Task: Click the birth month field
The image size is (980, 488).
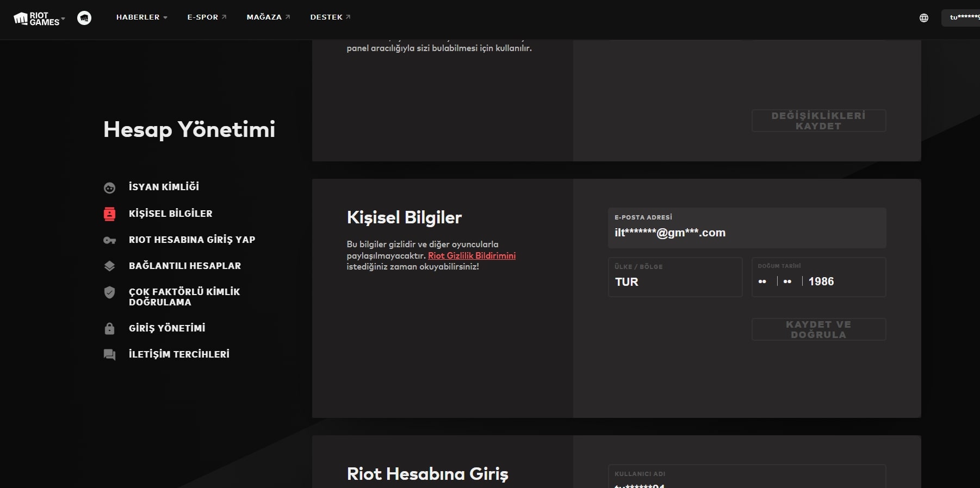Action: click(x=787, y=281)
